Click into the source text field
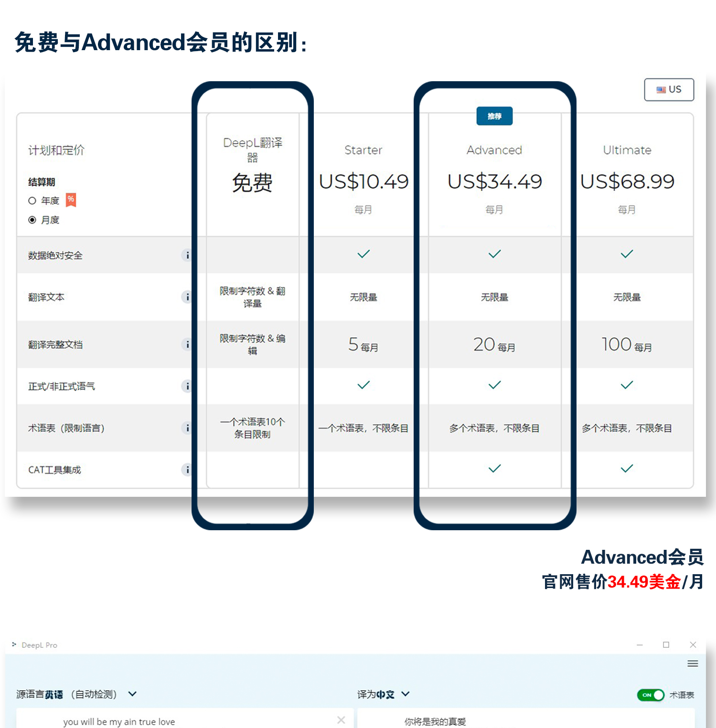The image size is (716, 728). pyautogui.click(x=185, y=718)
